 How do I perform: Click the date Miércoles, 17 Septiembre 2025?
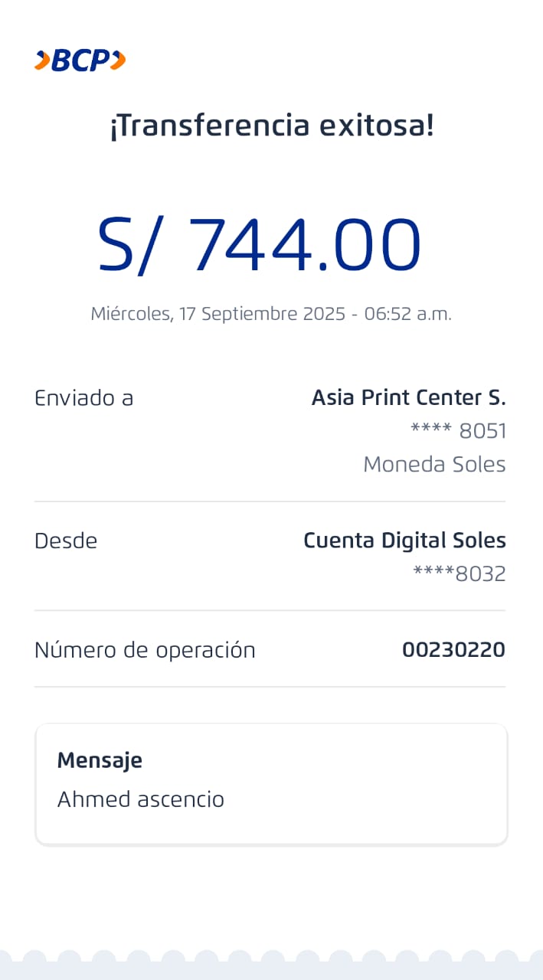[218, 314]
